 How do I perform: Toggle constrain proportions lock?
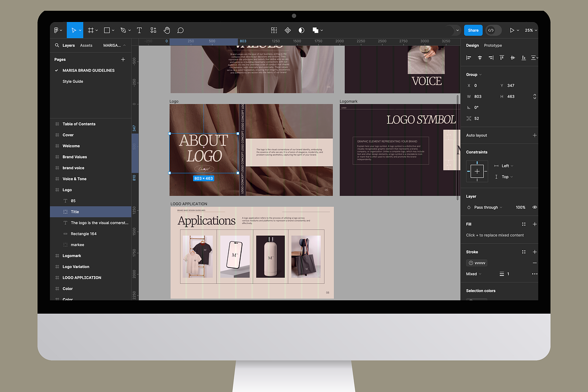coord(535,97)
